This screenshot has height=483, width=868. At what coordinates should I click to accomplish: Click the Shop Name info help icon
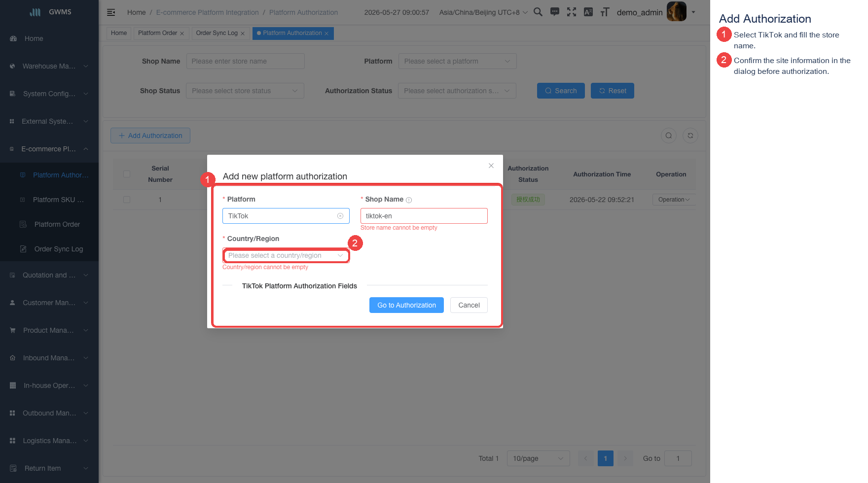point(409,200)
